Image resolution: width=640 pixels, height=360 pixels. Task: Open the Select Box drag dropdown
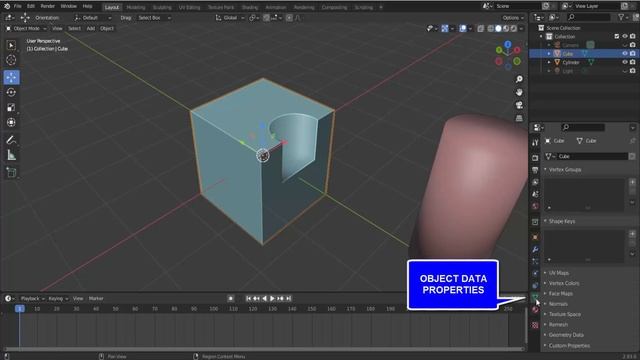coord(154,18)
